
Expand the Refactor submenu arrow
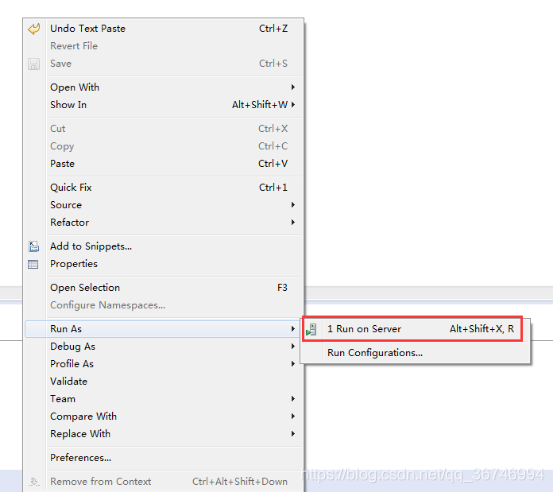tap(293, 222)
